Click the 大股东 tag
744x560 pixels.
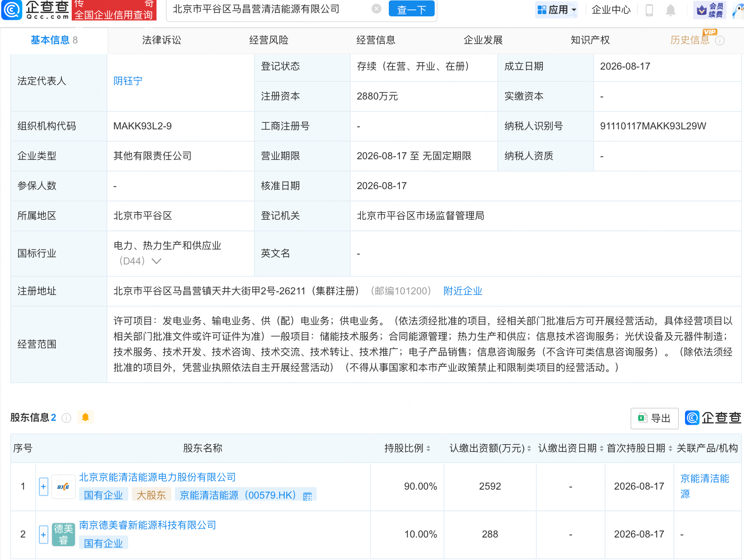point(151,495)
